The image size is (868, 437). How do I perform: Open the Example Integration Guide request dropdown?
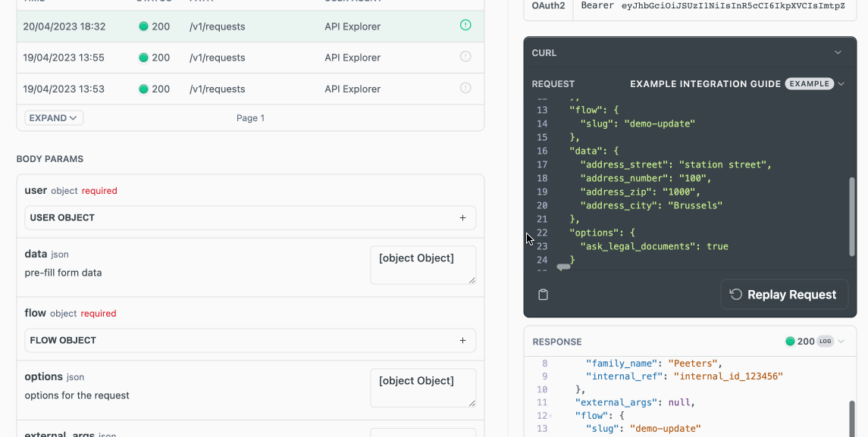pyautogui.click(x=738, y=83)
